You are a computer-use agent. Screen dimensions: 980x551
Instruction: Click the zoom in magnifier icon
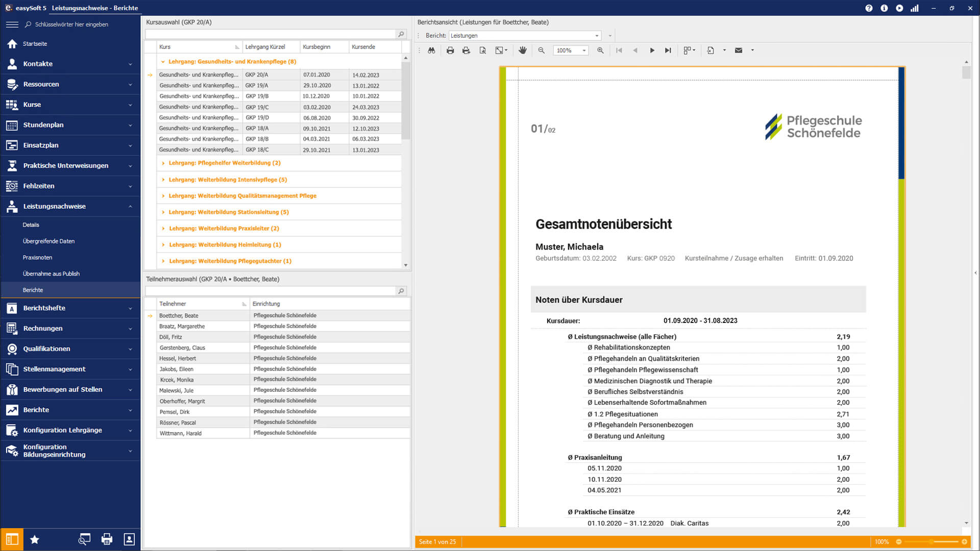(600, 51)
